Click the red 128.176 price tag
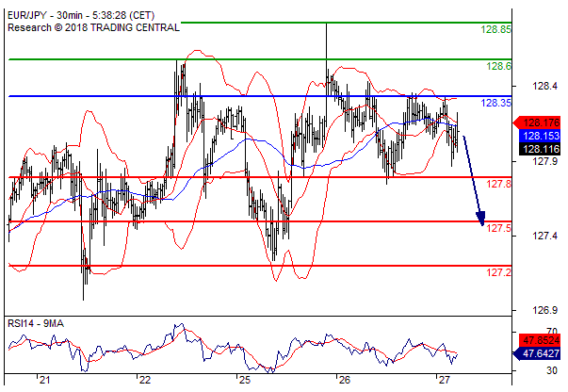This screenshot has height=392, width=568. [540, 122]
